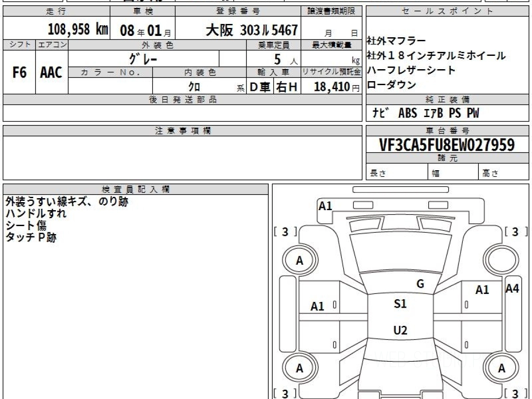532x399 pixels.
Task: Click the G mark on the windshield
Action: (420, 284)
